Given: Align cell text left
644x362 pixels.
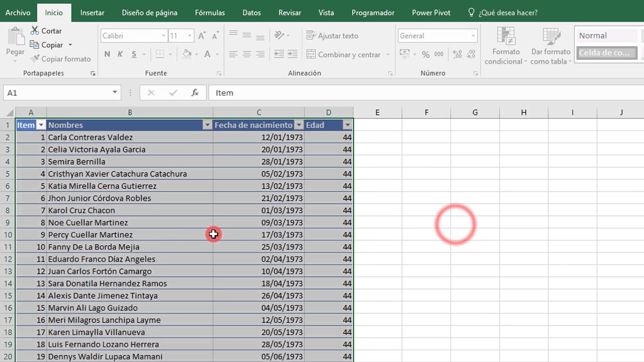Looking at the screenshot, I should (233, 54).
